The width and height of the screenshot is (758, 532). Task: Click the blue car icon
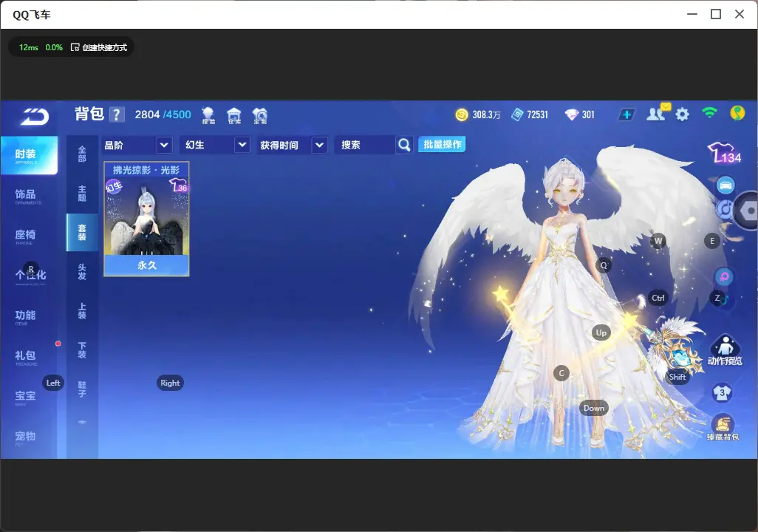pyautogui.click(x=725, y=185)
